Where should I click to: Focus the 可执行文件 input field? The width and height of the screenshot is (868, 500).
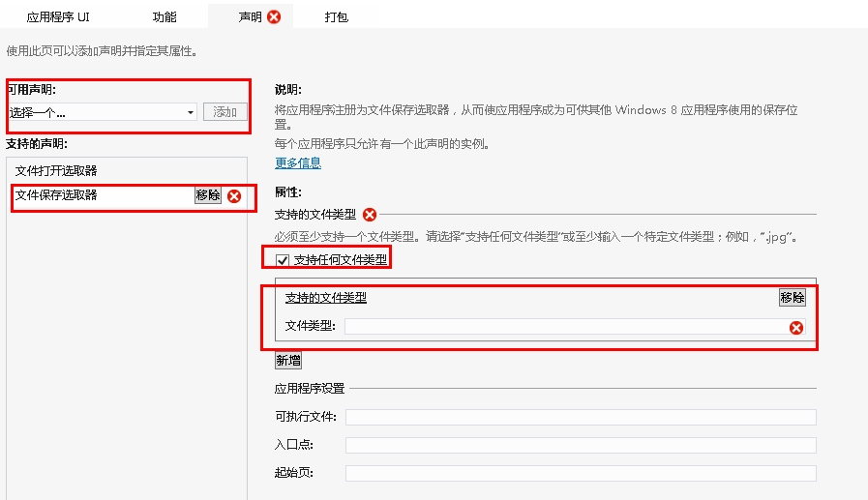(581, 417)
